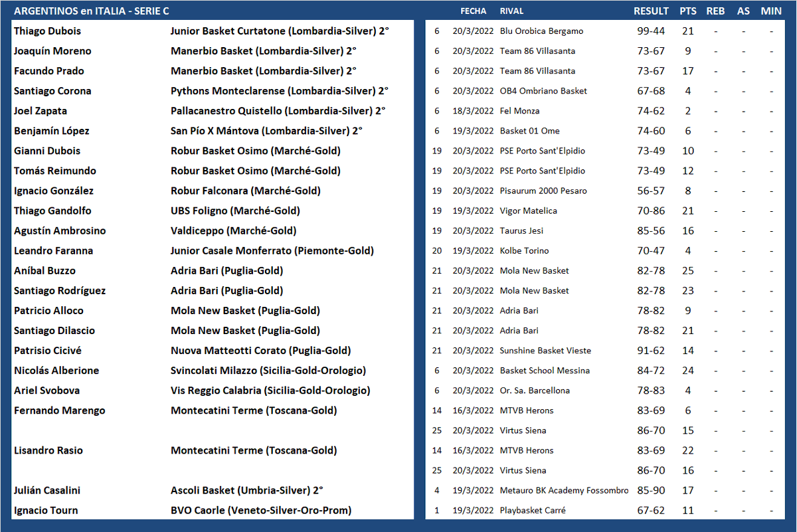
Task: Click rival Fel Monza
Action: point(519,111)
